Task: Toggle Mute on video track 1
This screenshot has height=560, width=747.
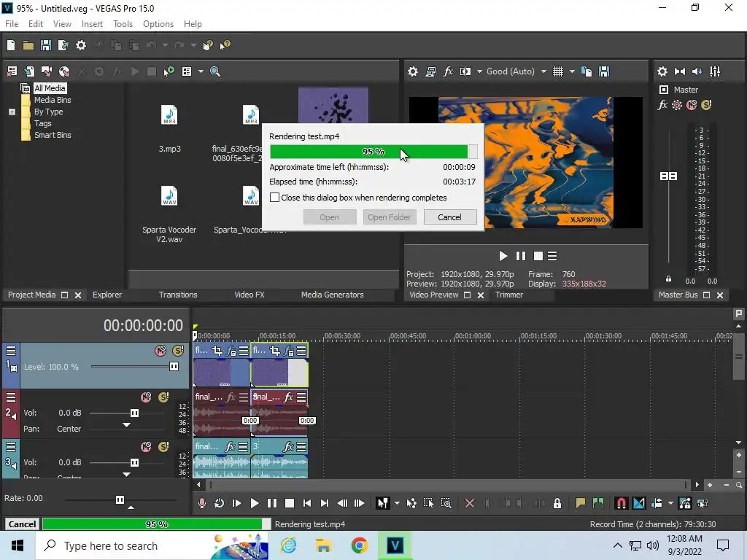Action: (160, 351)
